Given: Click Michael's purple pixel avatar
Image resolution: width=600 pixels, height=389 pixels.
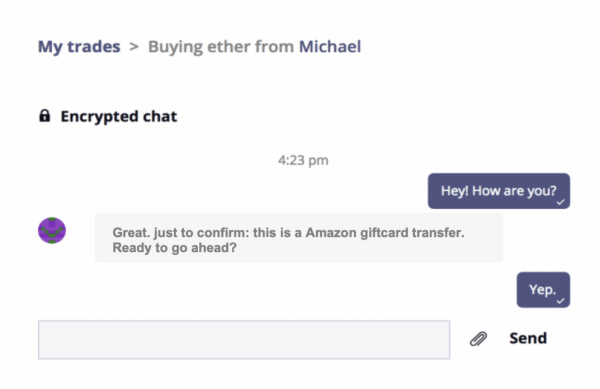Looking at the screenshot, I should click(x=52, y=230).
